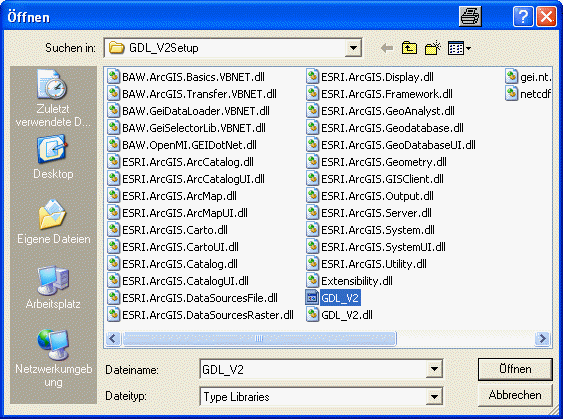The height and width of the screenshot is (419, 563).
Task: Click icon of Extensibility.dll
Action: pos(312,281)
